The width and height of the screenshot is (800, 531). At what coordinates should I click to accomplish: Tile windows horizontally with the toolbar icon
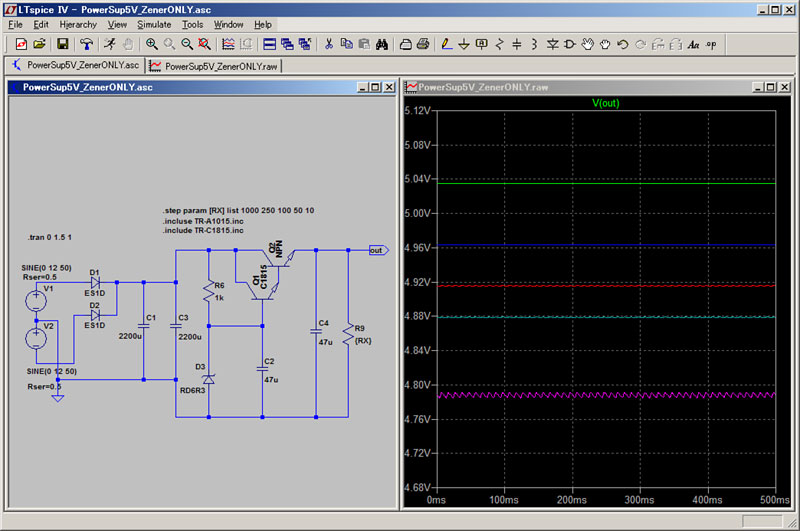[269, 44]
